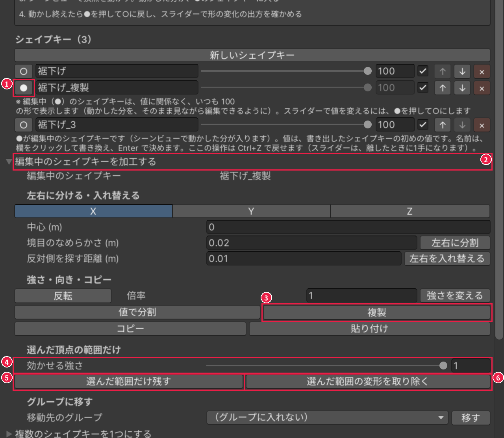
Task: Delete the 裾下げ_3 shape key
Action: tap(482, 125)
